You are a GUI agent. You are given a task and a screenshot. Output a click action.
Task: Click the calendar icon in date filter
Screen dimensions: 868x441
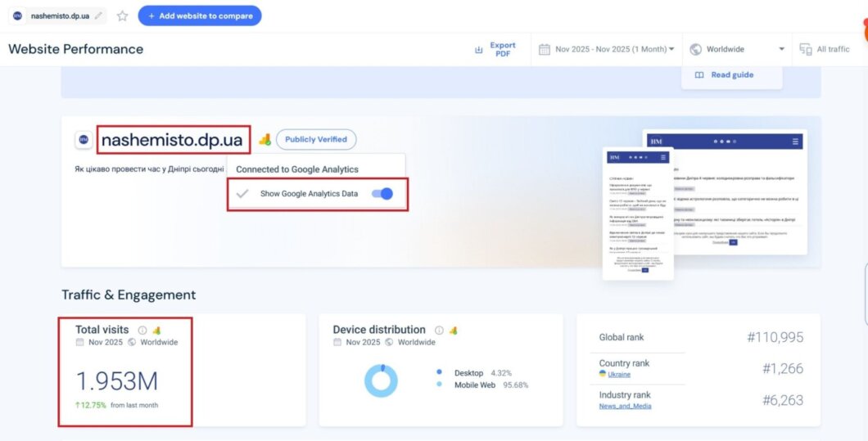[544, 49]
